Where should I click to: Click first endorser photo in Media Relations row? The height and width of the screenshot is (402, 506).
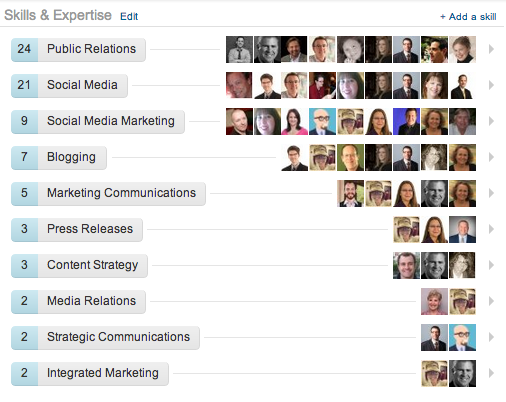[x=434, y=301]
